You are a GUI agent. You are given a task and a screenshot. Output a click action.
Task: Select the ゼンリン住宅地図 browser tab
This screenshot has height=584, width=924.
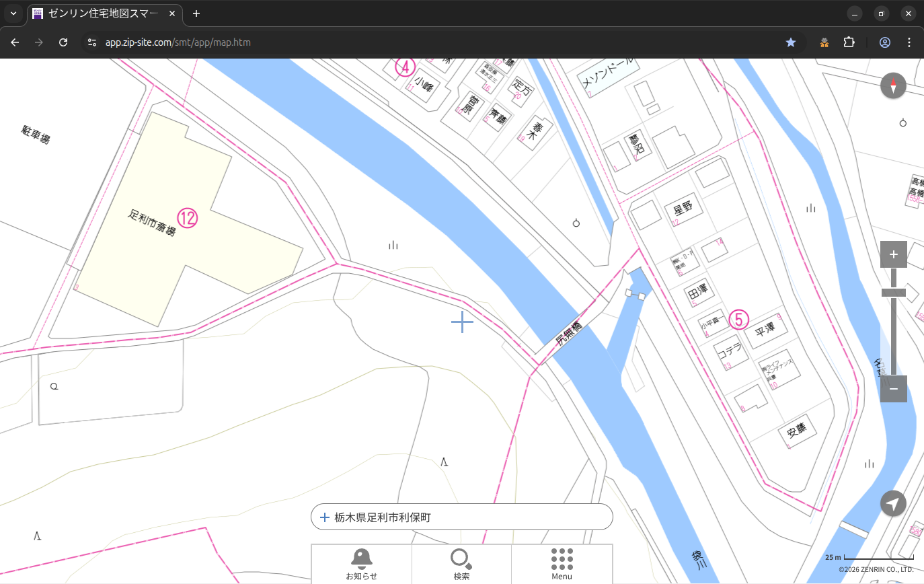[104, 13]
